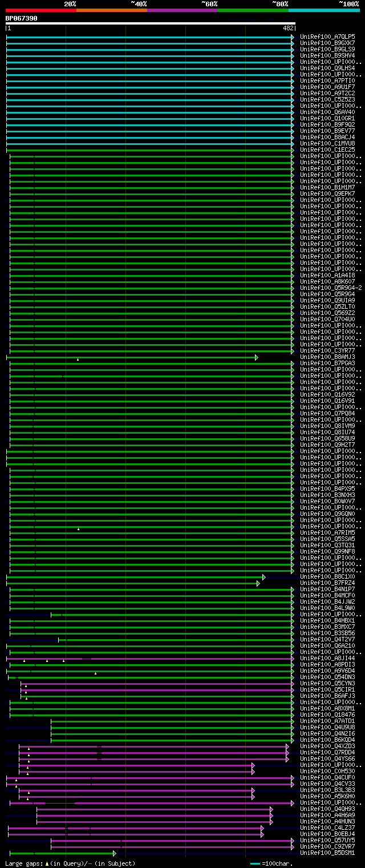This screenshot has height=868, width=365.
Task: Click arrowhead ending the Q4XZD3 alignment
Action: point(287,746)
